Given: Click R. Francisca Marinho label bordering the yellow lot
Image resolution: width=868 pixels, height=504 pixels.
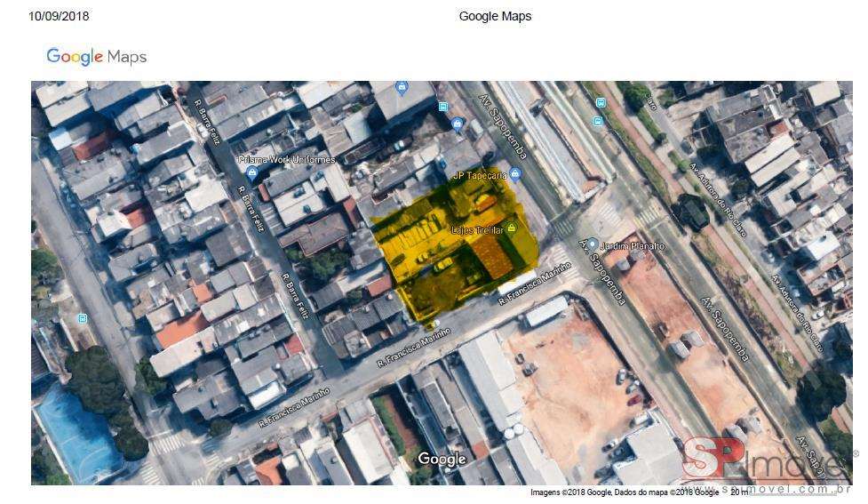Looking at the screenshot, I should point(534,284).
